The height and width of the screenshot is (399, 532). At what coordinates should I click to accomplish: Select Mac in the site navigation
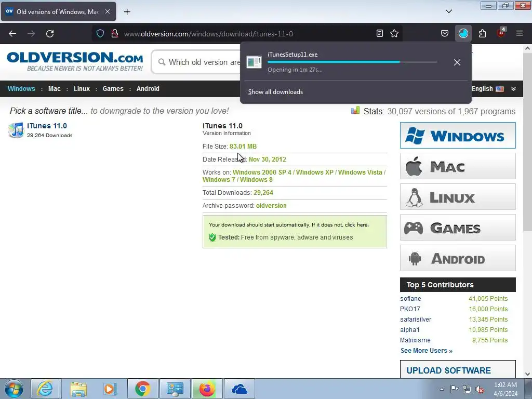coord(54,88)
